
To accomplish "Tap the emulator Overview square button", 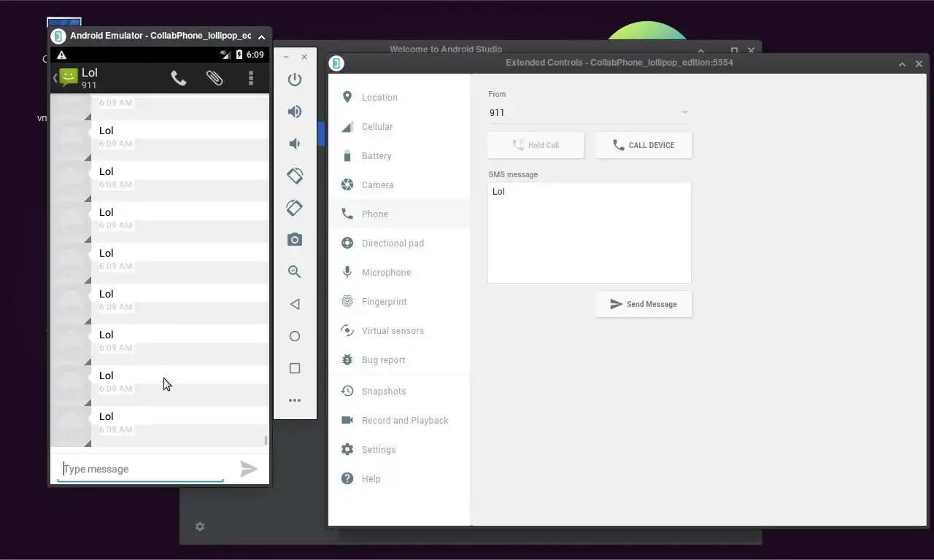I will [295, 368].
